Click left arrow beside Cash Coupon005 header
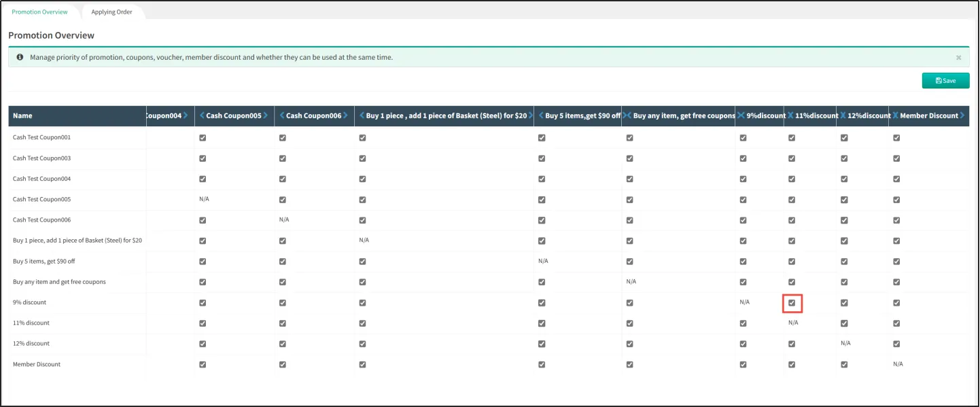Viewport: 980px width, 407px height. [202, 116]
